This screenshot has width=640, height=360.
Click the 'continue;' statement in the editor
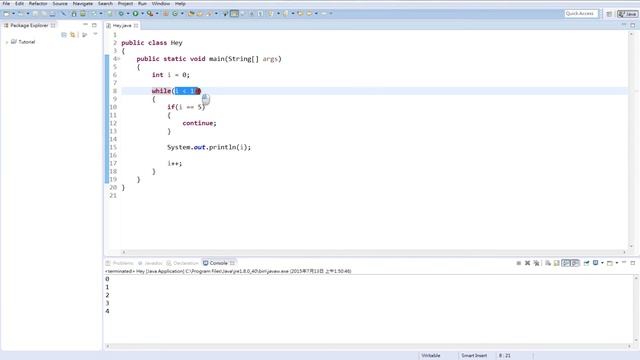coord(200,123)
